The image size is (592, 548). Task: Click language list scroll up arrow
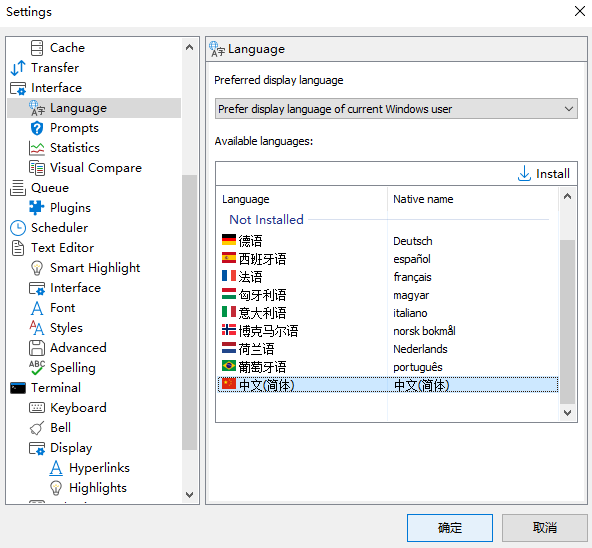pos(567,196)
